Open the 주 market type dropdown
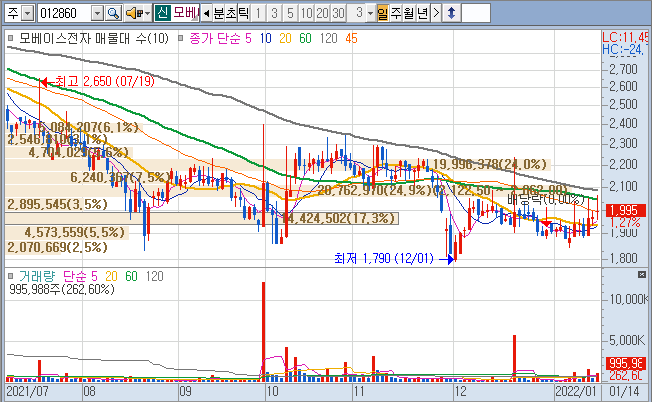The image size is (652, 402). [27, 13]
